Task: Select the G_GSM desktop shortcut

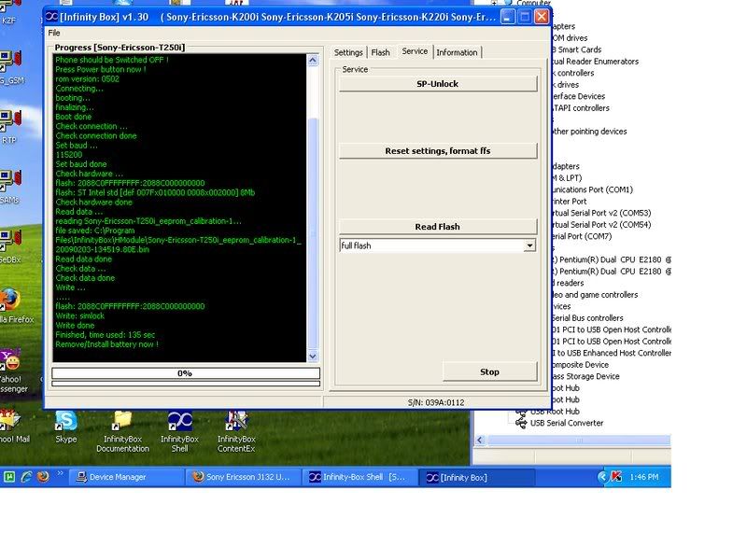Action: pos(11,67)
